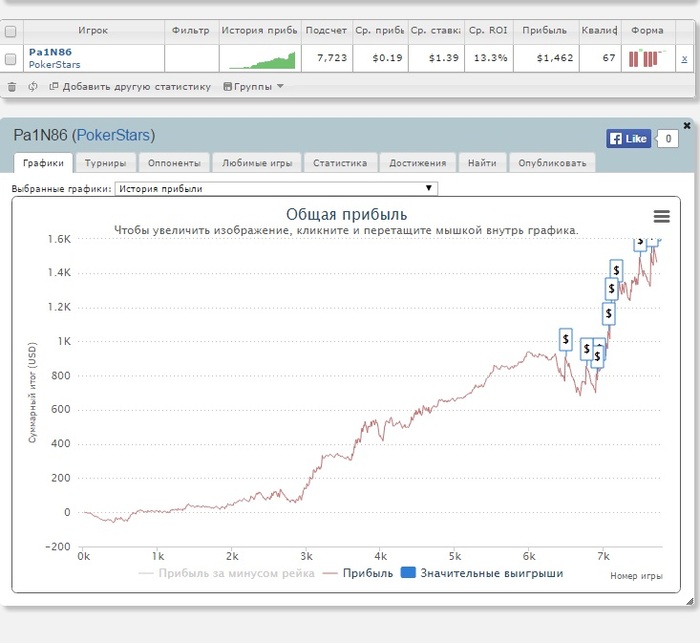Sort by the Форма column header

coord(647,30)
